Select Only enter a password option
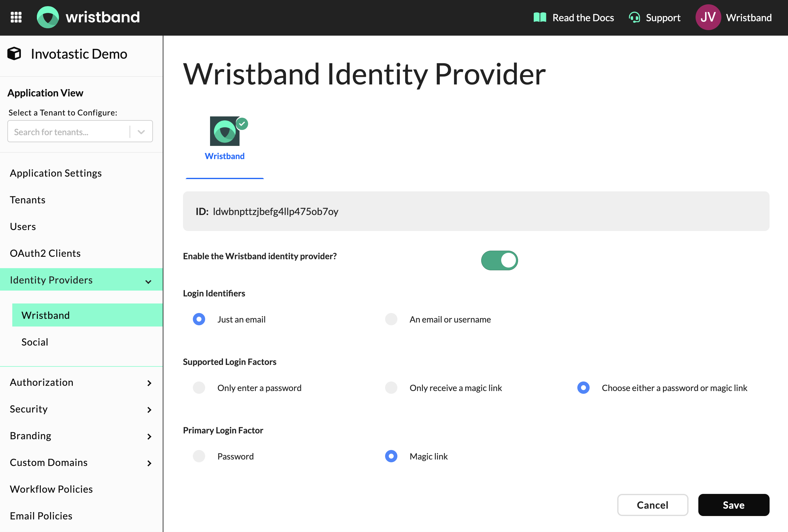Image resolution: width=788 pixels, height=532 pixels. pos(199,388)
